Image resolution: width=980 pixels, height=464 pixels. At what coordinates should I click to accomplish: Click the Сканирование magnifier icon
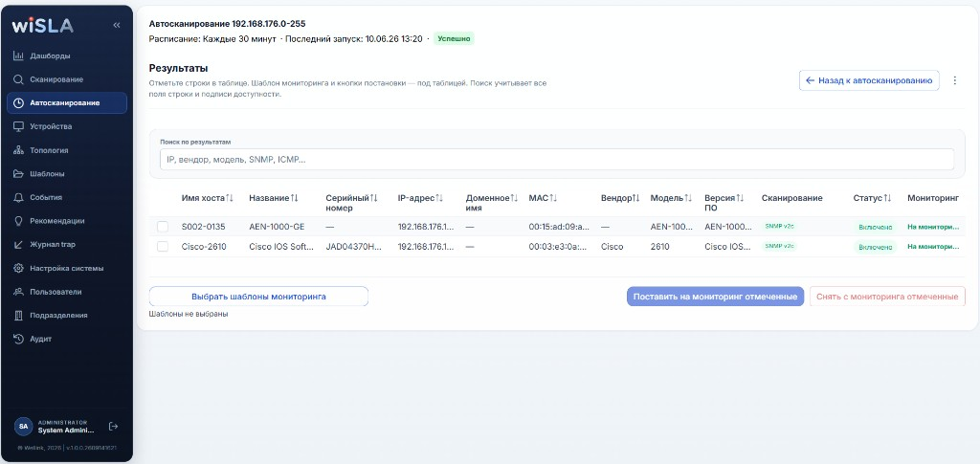point(19,79)
